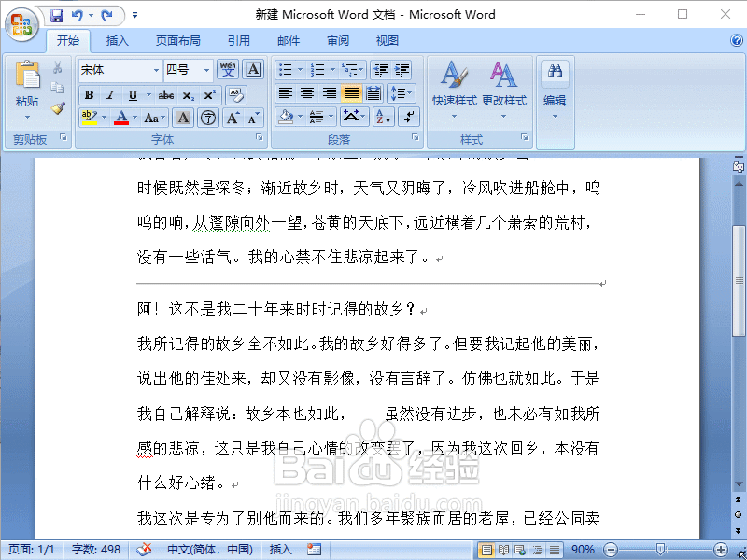Cut selection with the scissors icon
Screen dimensions: 747x560
(58, 67)
